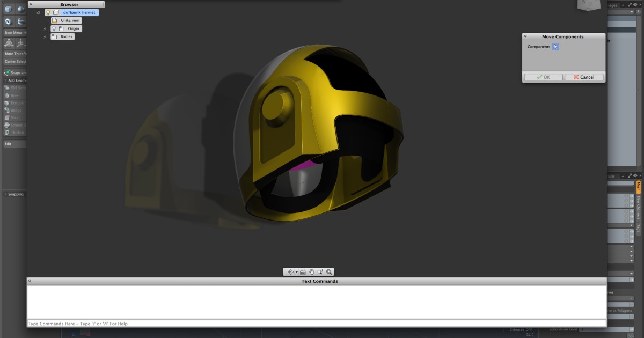Cancel the Move Components operation
This screenshot has width=644, height=338.
(x=584, y=77)
